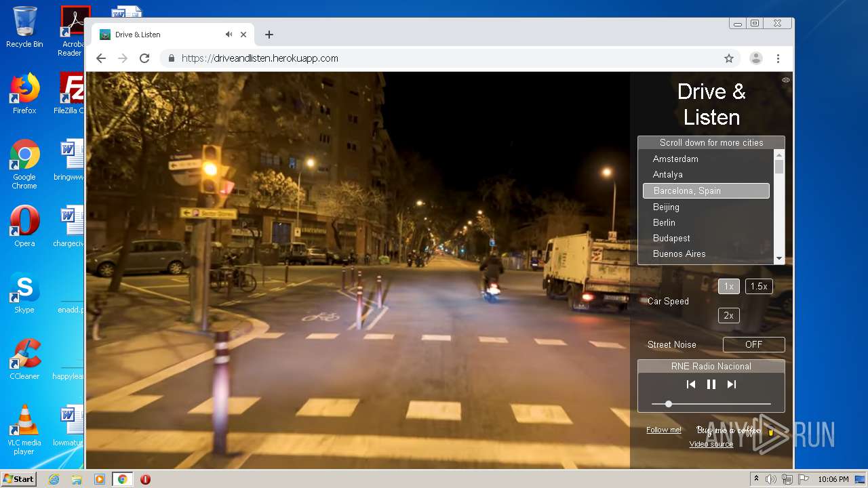Open the Skype desktop shortcut
This screenshot has height=488, width=868.
tap(24, 293)
